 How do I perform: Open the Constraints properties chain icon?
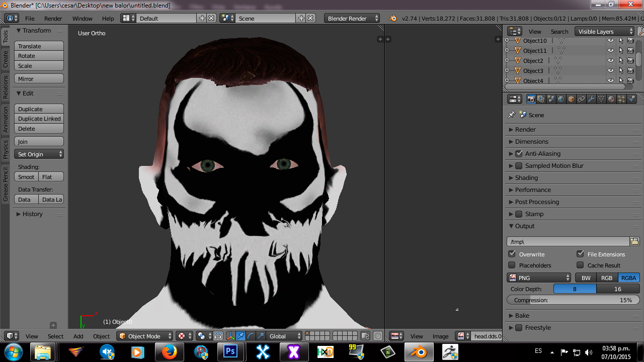click(x=581, y=99)
